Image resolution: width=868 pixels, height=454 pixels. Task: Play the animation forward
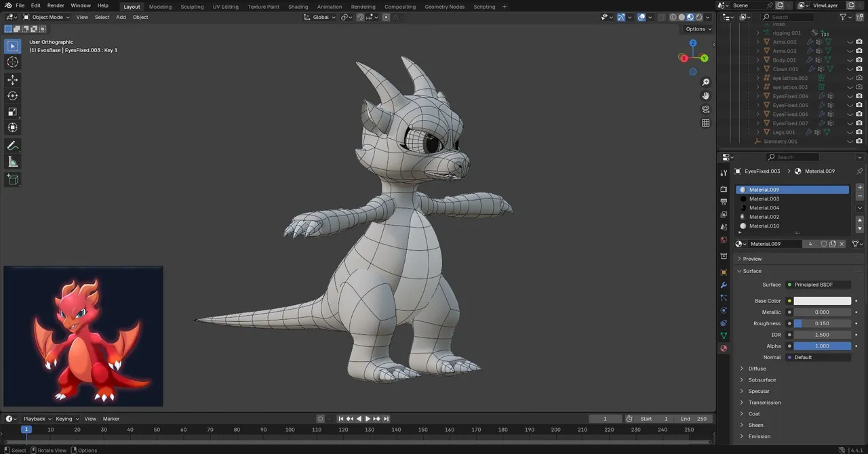(368, 419)
